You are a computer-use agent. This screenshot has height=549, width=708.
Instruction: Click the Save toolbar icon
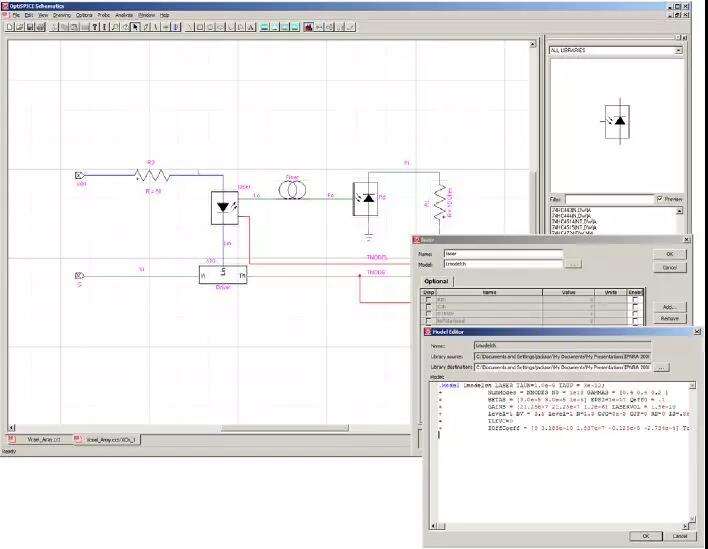click(28, 27)
